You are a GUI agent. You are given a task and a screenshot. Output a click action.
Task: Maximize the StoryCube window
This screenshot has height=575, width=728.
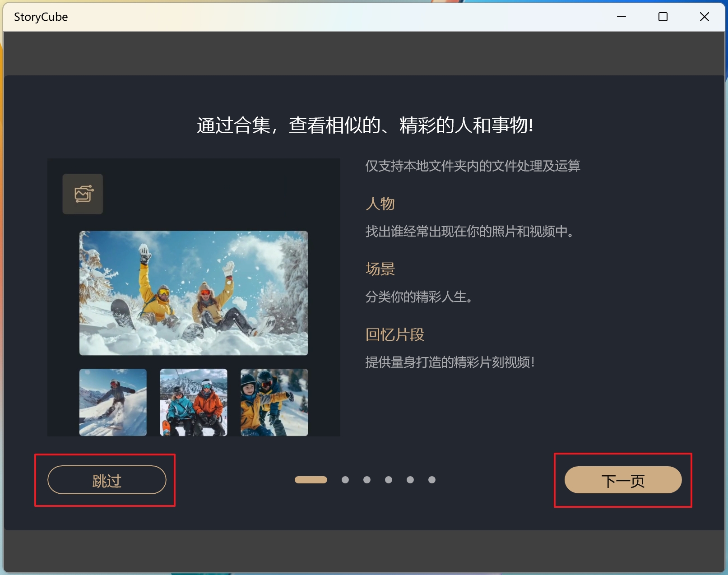[663, 17]
